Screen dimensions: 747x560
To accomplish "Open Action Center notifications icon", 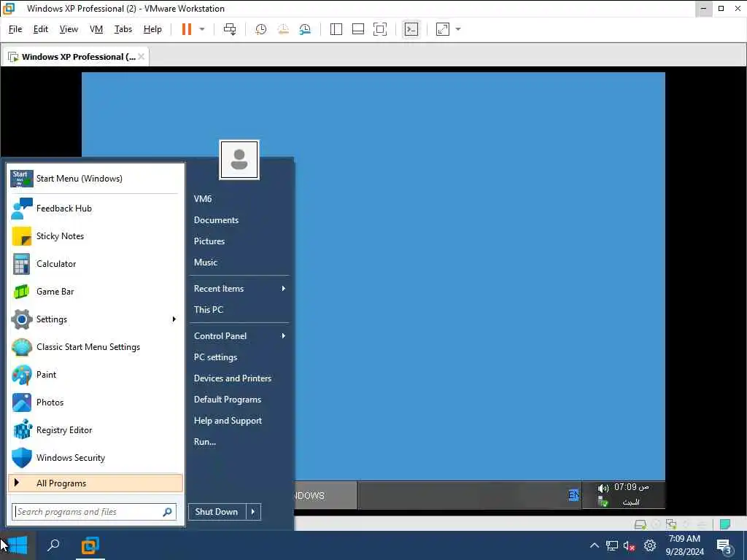I will [724, 546].
